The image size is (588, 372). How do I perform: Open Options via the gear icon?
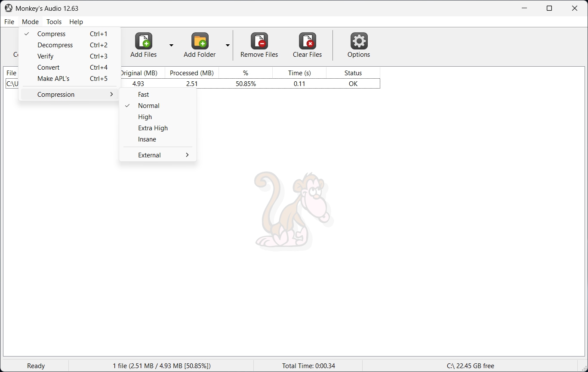tap(359, 41)
